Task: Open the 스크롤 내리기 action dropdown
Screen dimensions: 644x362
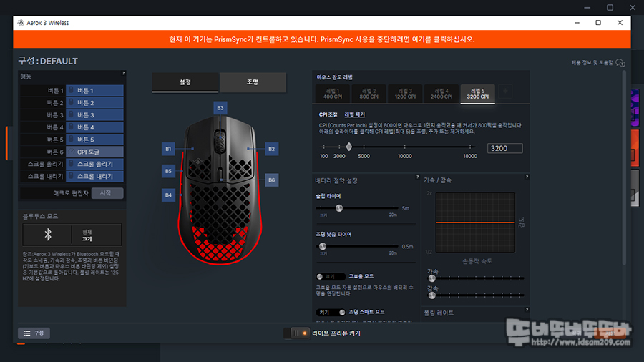Action: [94, 176]
